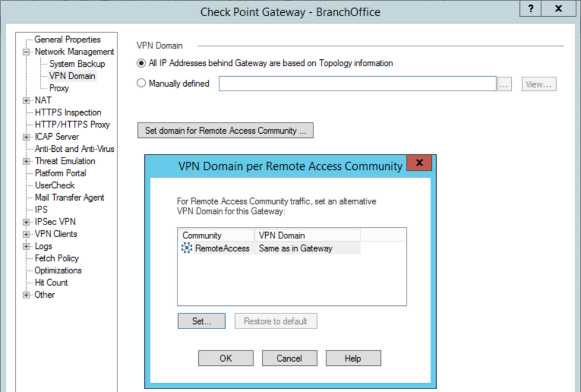Image resolution: width=581 pixels, height=392 pixels.
Task: Open the Proxy tree item
Action: (59, 88)
